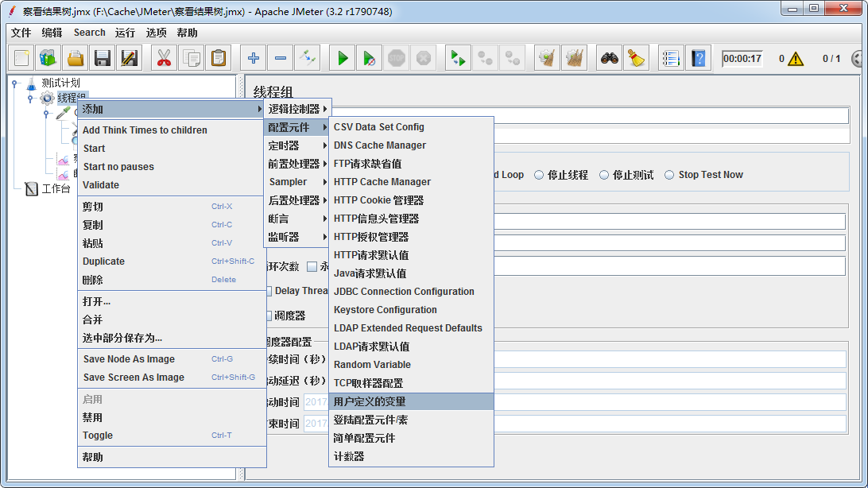Select the 停止测试 radio button
This screenshot has width=868, height=488.
(x=604, y=175)
